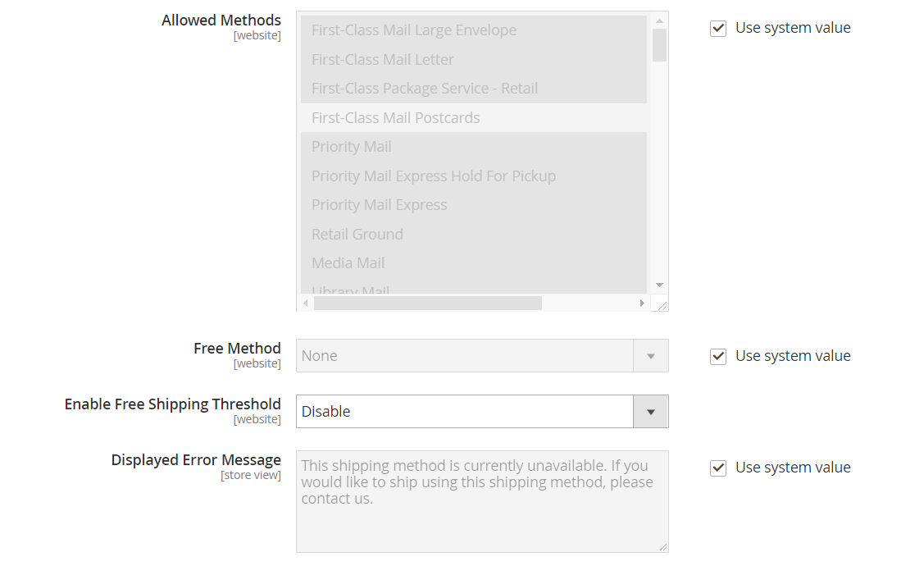The width and height of the screenshot is (924, 566).
Task: Select the Media Mail option
Action: click(348, 263)
